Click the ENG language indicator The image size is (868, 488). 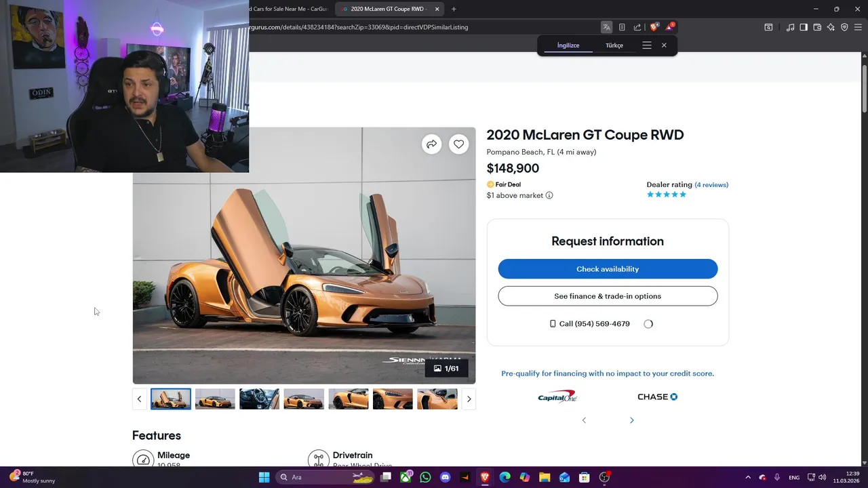794,477
